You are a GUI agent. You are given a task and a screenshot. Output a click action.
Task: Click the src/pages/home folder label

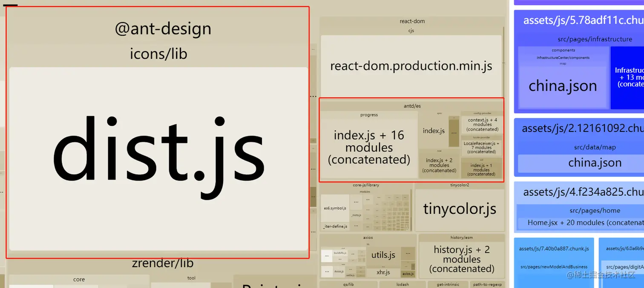(x=595, y=211)
